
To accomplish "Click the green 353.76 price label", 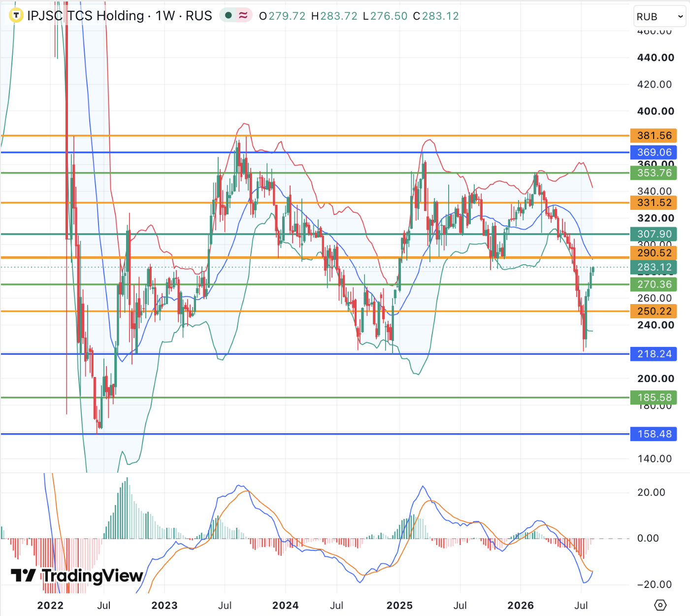I will (x=654, y=173).
